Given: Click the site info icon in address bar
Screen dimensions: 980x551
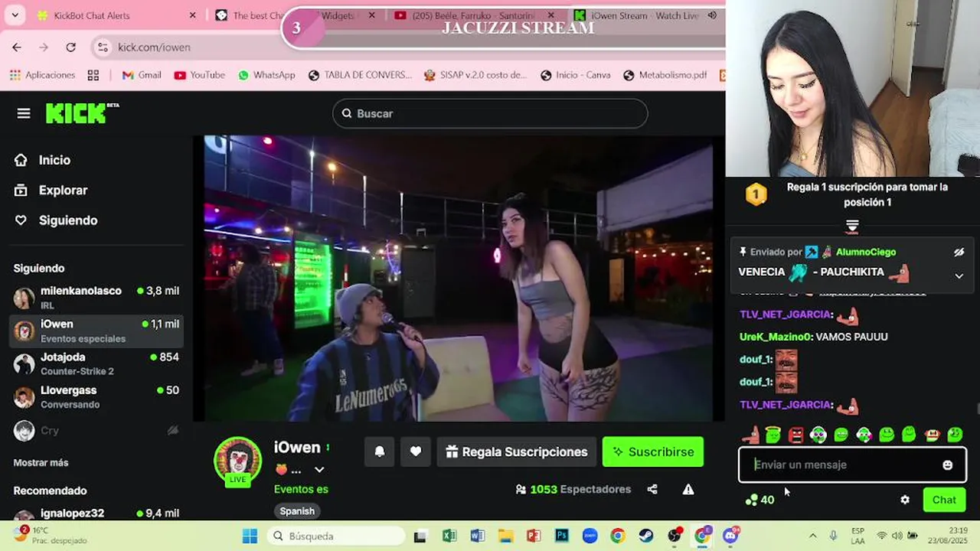Looking at the screenshot, I should [x=103, y=47].
